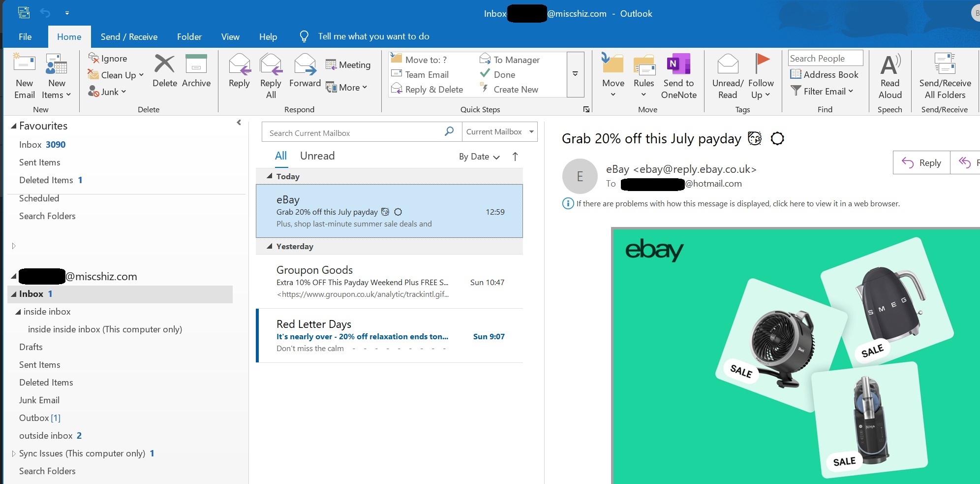Viewport: 980px width, 484px height.
Task: Expand the Quick Steps gallery
Action: point(575,74)
